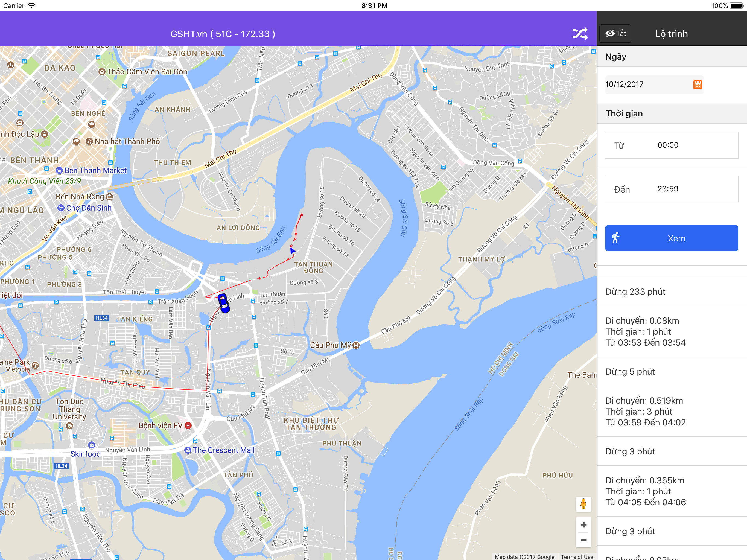747x560 pixels.
Task: Click Ben Thanh Market place icon
Action: pyautogui.click(x=59, y=171)
